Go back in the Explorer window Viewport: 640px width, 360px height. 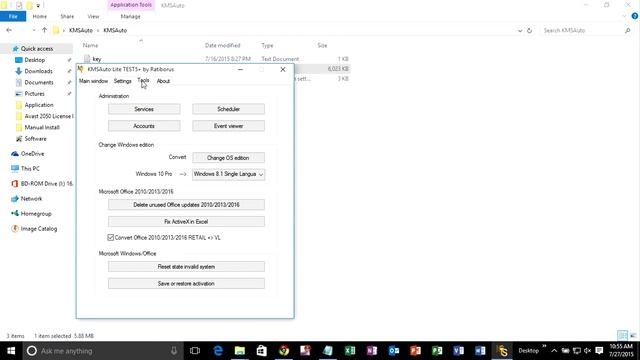[x=9, y=30]
